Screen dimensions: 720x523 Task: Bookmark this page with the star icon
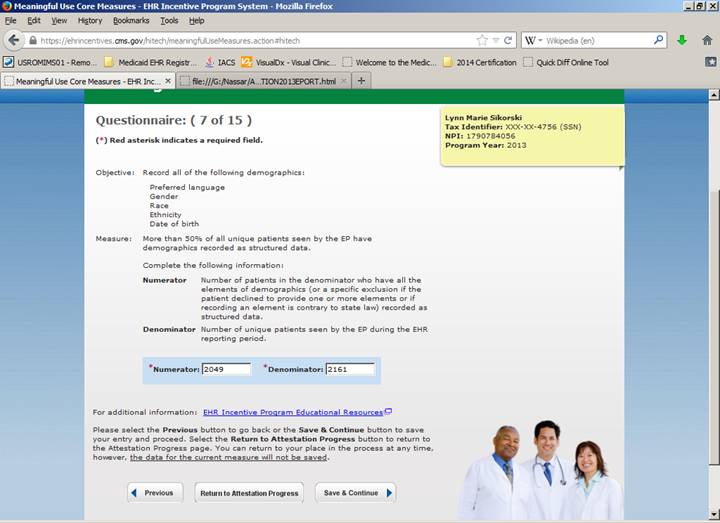pos(482,41)
